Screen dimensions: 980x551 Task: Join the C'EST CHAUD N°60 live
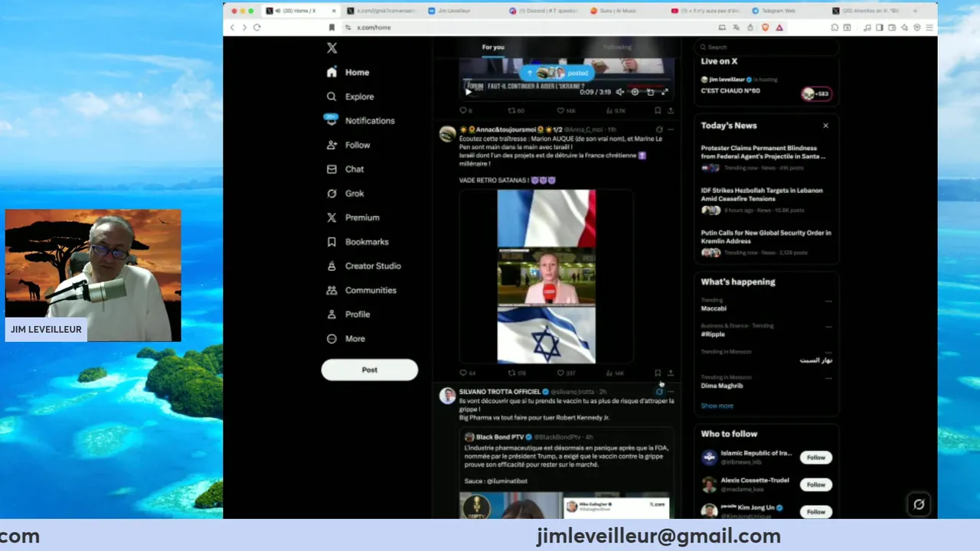coord(766,84)
